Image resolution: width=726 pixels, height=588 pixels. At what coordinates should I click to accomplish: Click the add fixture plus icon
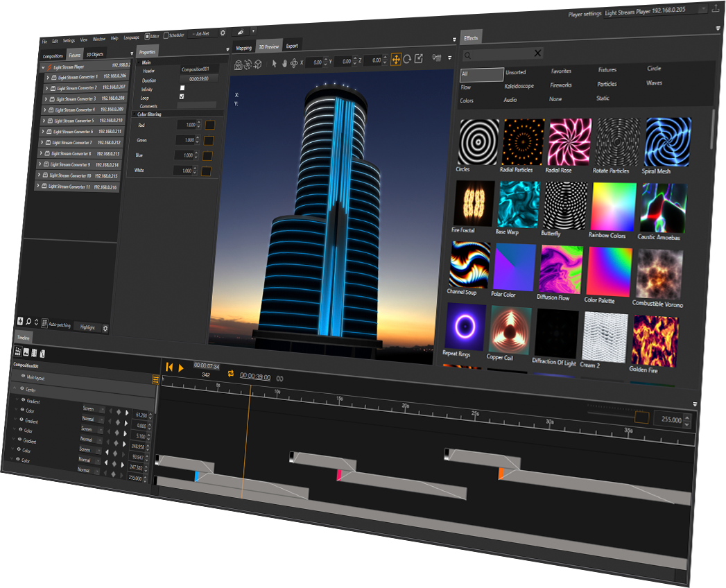(20, 320)
